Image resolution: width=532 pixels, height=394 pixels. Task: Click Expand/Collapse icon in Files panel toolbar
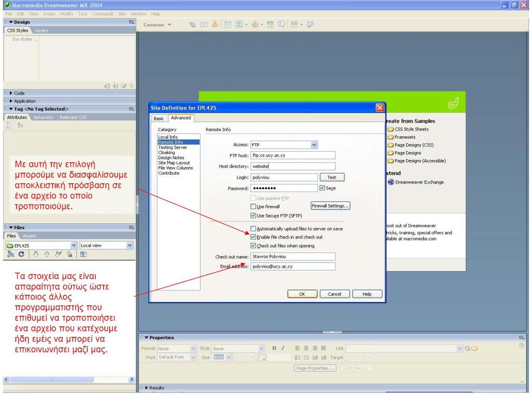[x=83, y=254]
